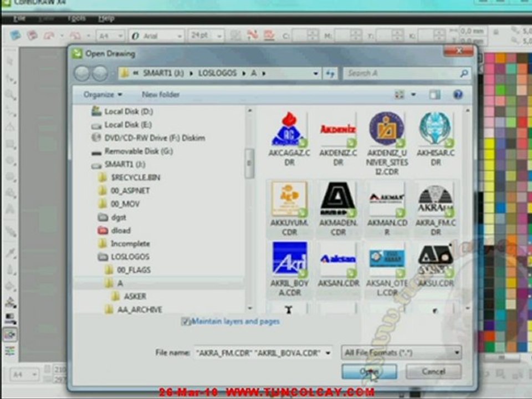
Task: Select DVD/CD-RW Drive (F:) Diskim
Action: click(149, 138)
